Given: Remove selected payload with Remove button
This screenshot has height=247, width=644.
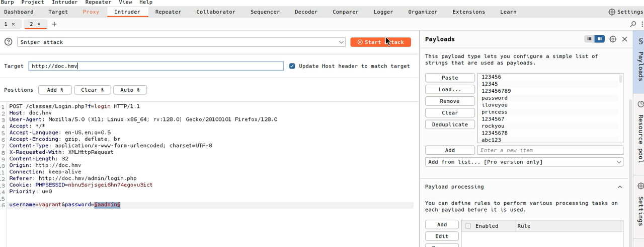Looking at the screenshot, I should coord(450,101).
